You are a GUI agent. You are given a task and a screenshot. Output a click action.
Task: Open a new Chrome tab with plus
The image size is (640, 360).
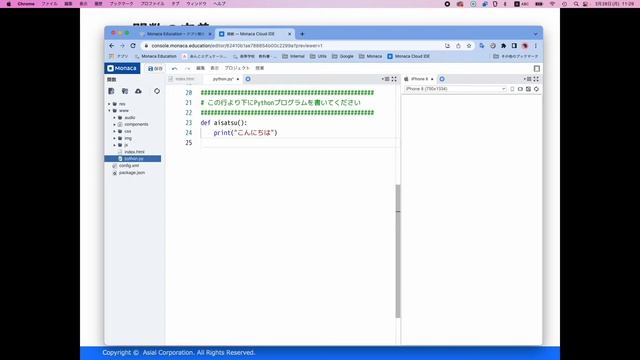pyautogui.click(x=302, y=34)
